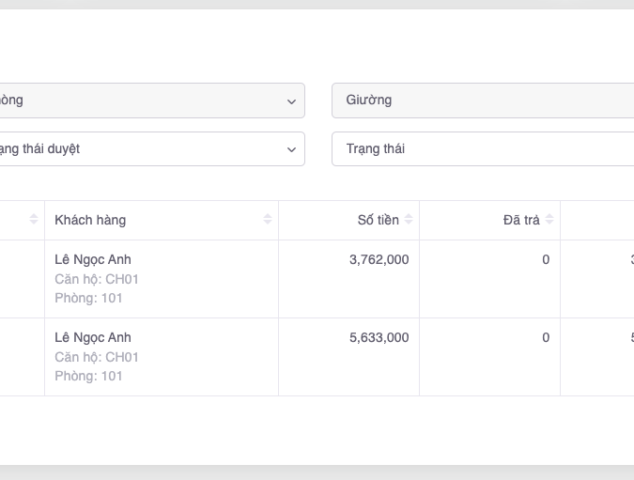
Task: Click Phòng: 101 in first row
Action: coord(85,296)
